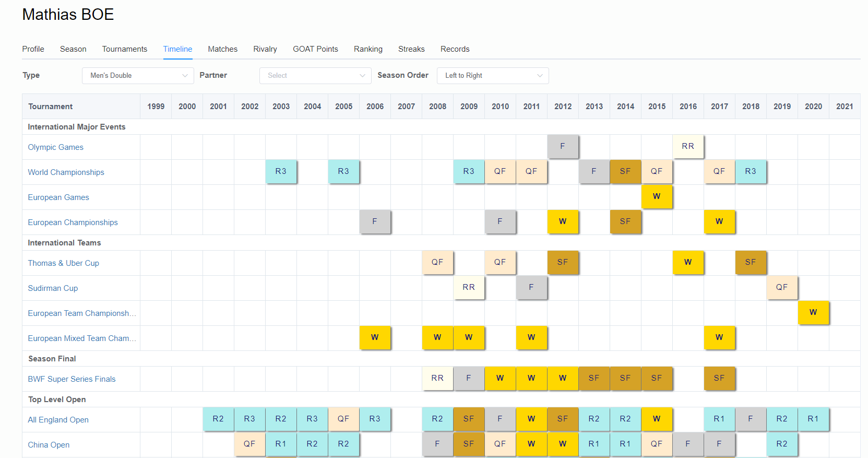This screenshot has width=868, height=458.
Task: Open the European Mixed Team Championships link
Action: click(82, 338)
